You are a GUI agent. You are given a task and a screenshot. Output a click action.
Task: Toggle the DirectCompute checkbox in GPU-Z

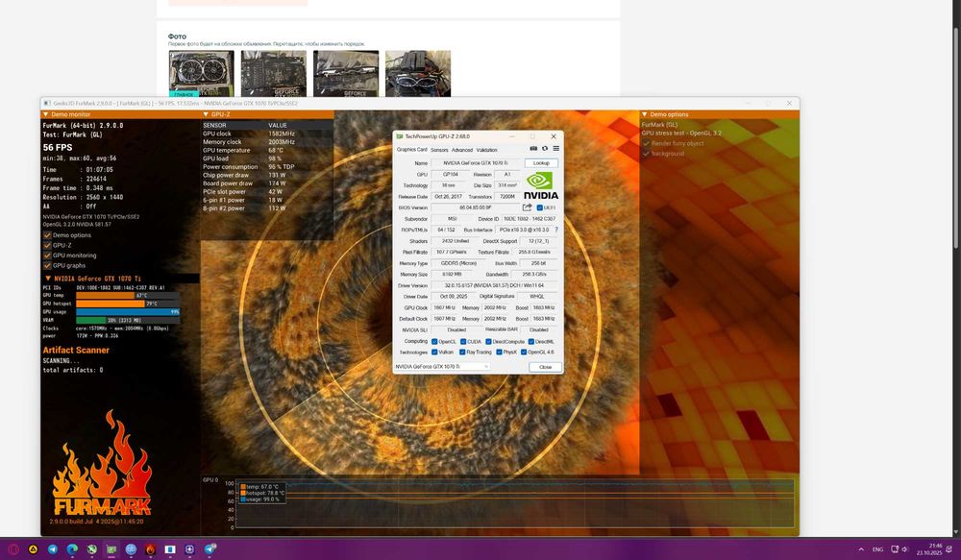(x=488, y=342)
